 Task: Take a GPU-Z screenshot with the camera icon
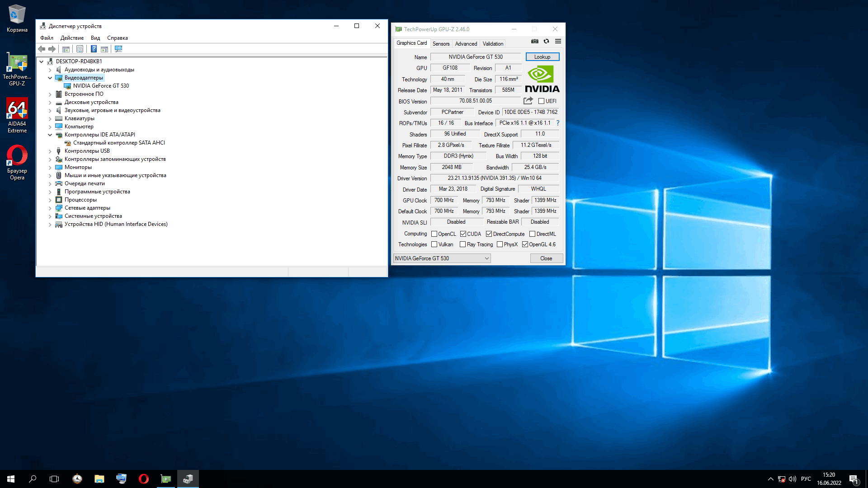(x=535, y=41)
